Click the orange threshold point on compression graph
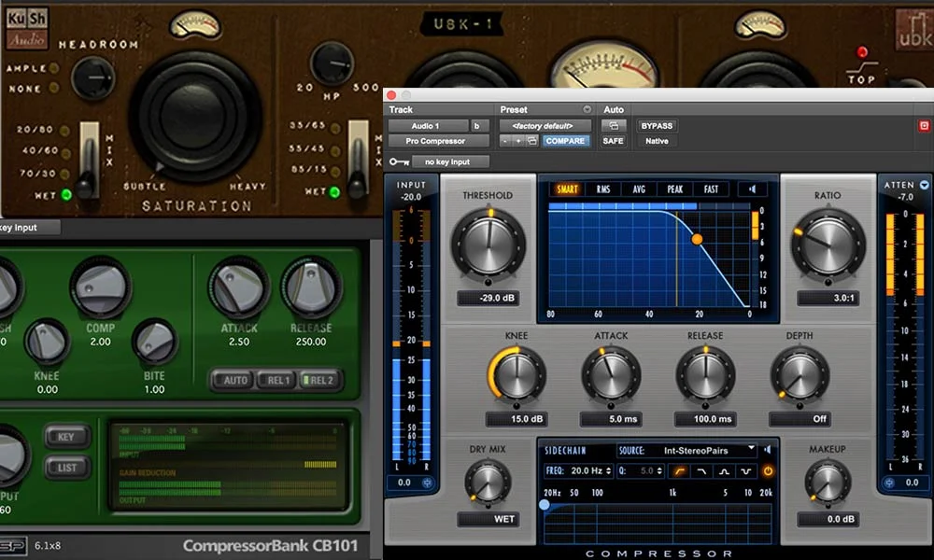The image size is (934, 560). pyautogui.click(x=697, y=239)
